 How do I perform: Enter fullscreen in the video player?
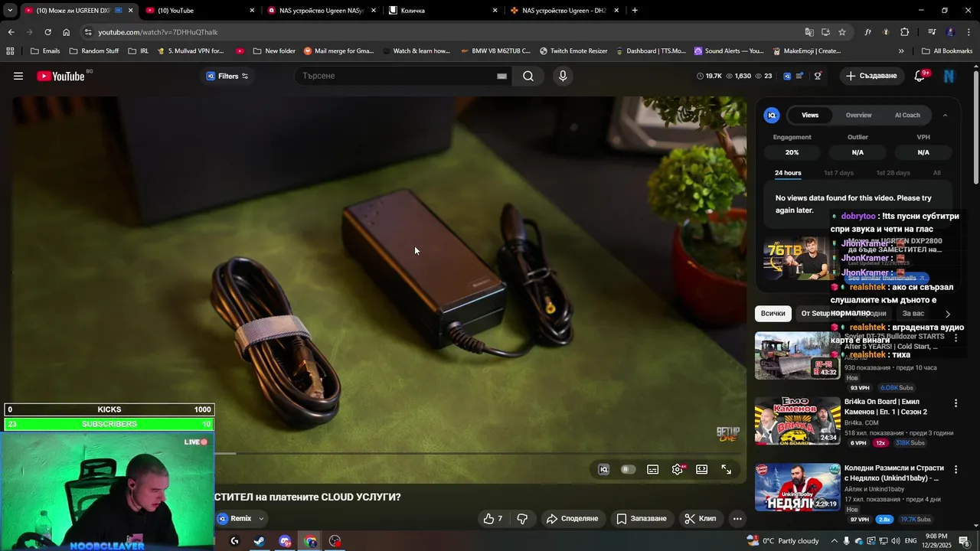click(x=727, y=470)
